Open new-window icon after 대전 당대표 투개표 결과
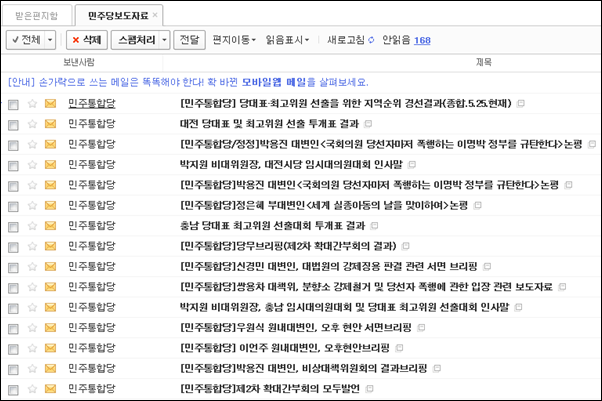The image size is (602, 401). [368, 124]
